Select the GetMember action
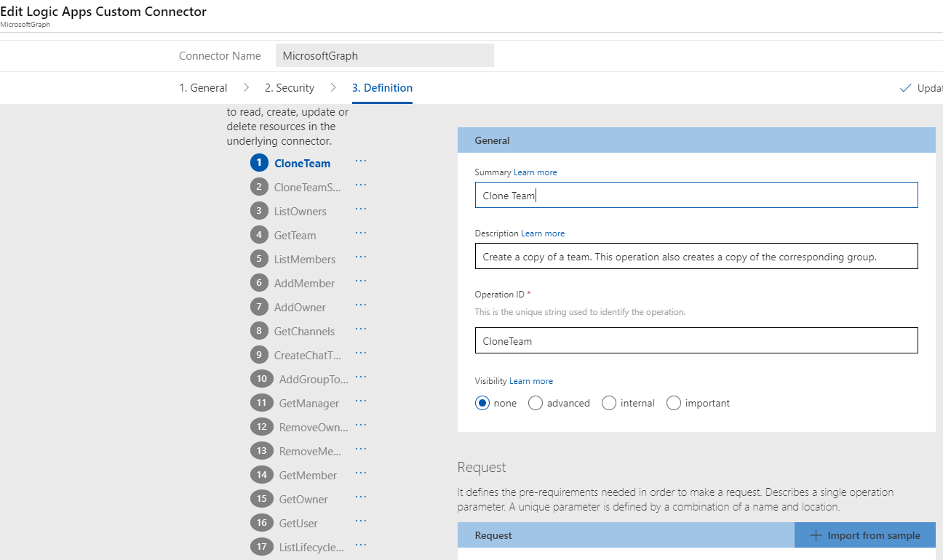 coord(308,475)
